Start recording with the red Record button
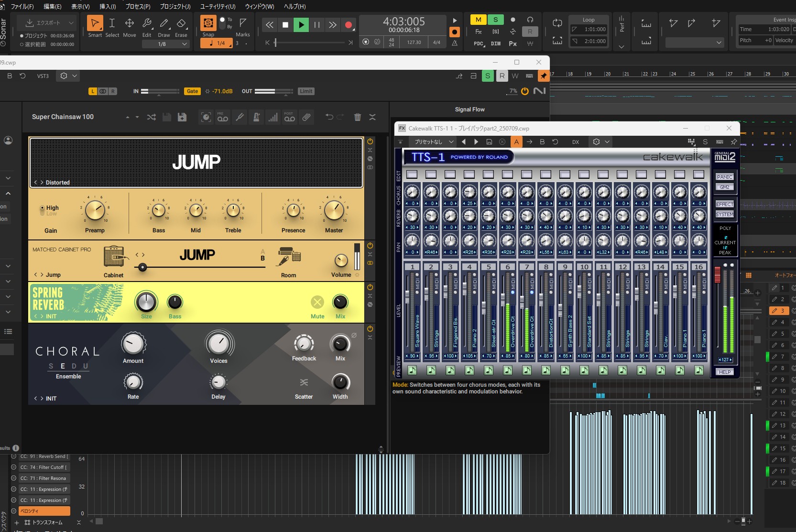This screenshot has height=532, width=796. coord(349,25)
